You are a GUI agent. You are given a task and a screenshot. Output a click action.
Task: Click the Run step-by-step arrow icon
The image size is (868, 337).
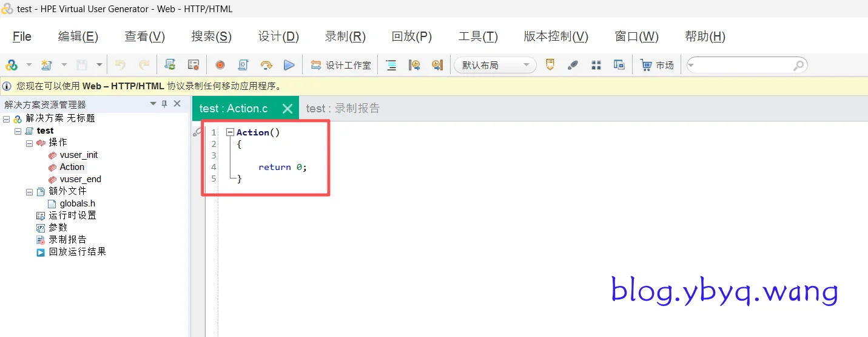tap(266, 65)
